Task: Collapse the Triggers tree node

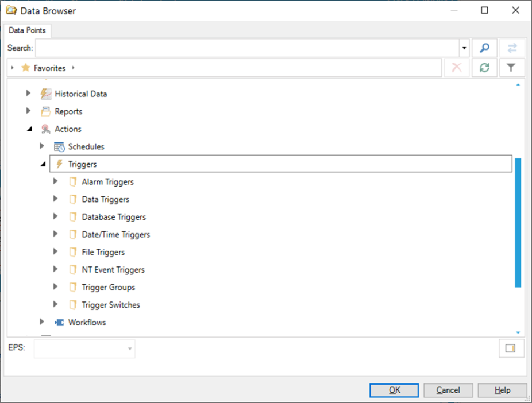Action: tap(43, 164)
